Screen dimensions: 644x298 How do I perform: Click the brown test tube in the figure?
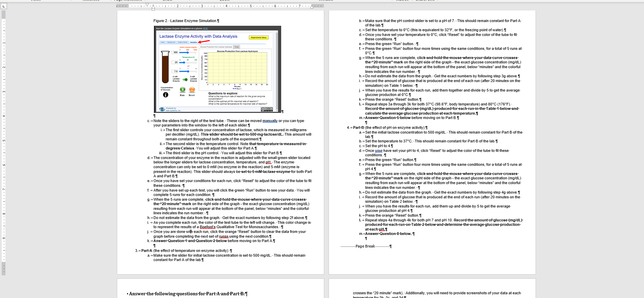tap(165, 67)
